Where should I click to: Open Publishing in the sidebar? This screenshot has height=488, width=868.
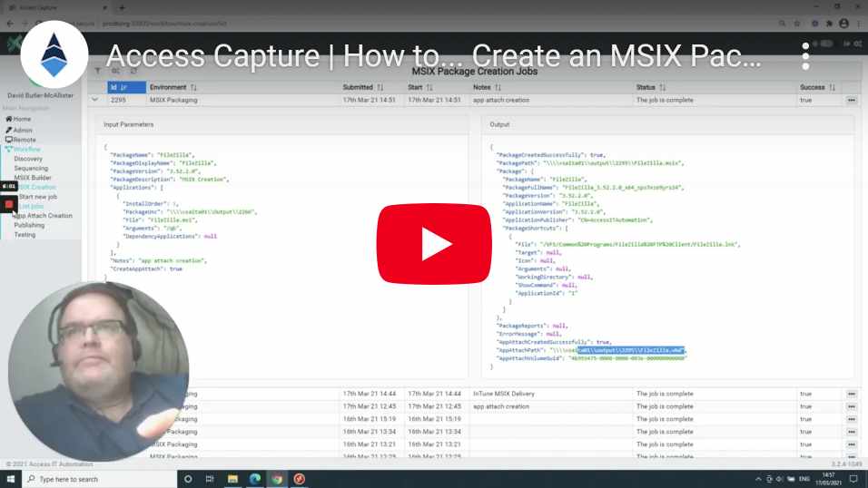(29, 225)
